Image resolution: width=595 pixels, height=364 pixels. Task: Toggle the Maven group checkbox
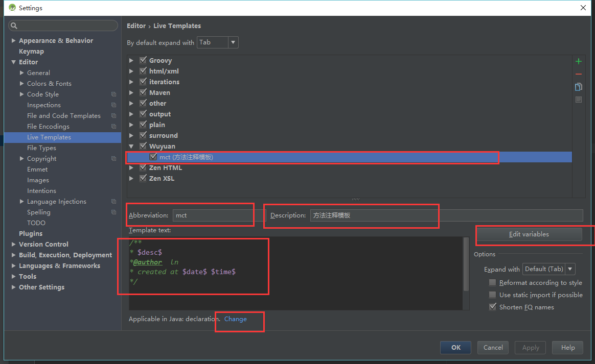point(143,92)
